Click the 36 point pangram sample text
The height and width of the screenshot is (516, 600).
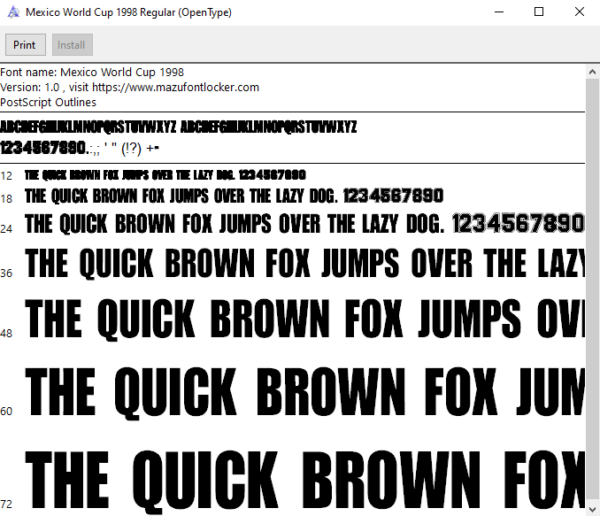305,263
